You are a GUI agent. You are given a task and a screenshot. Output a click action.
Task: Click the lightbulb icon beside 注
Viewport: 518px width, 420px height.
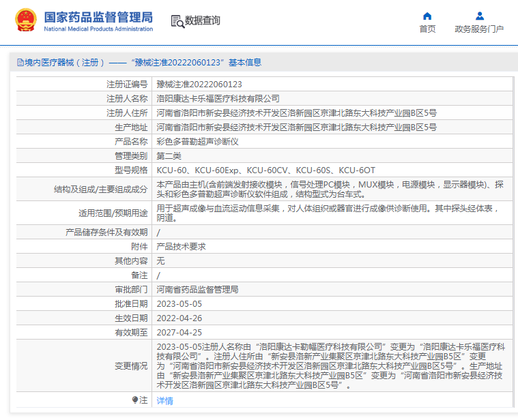(x=134, y=400)
